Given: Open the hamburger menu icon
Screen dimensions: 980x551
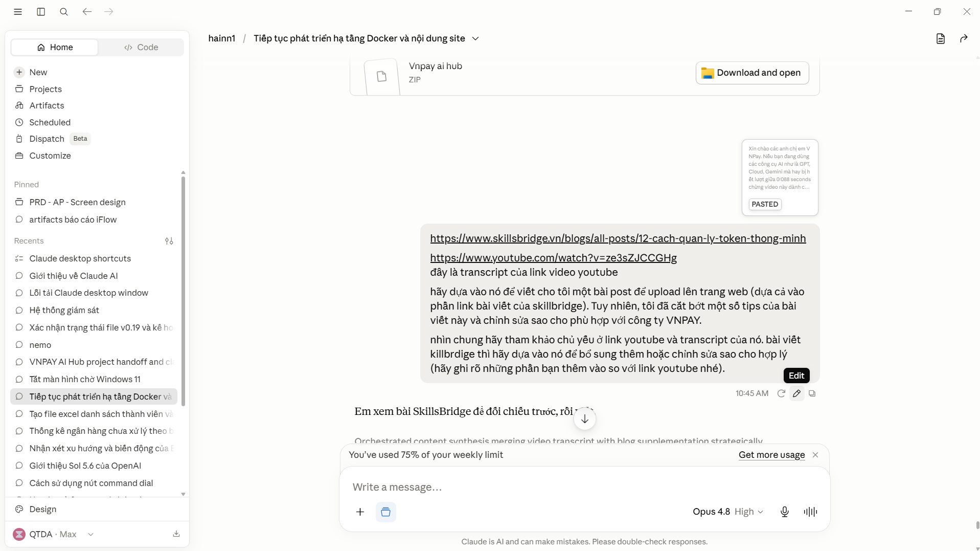Looking at the screenshot, I should (18, 12).
